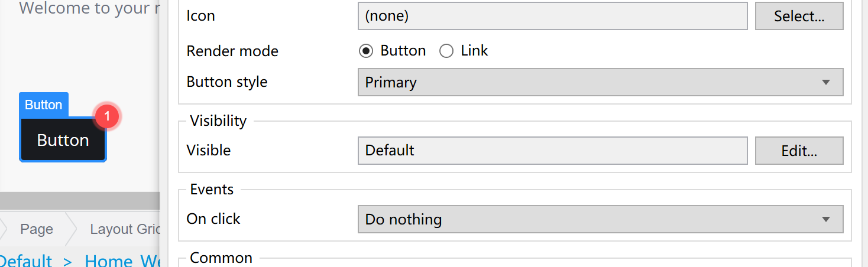
Task: Select the Page breadcrumb item
Action: (x=37, y=229)
